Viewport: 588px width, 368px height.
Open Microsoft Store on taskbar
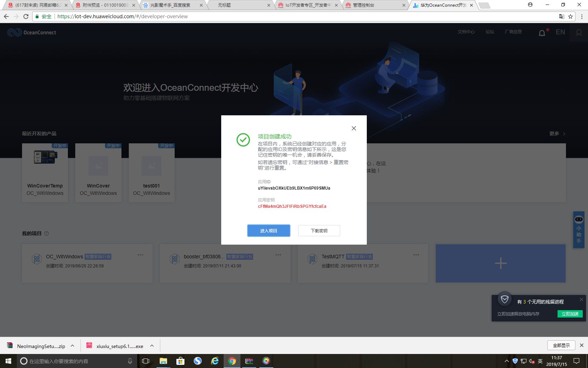181,361
